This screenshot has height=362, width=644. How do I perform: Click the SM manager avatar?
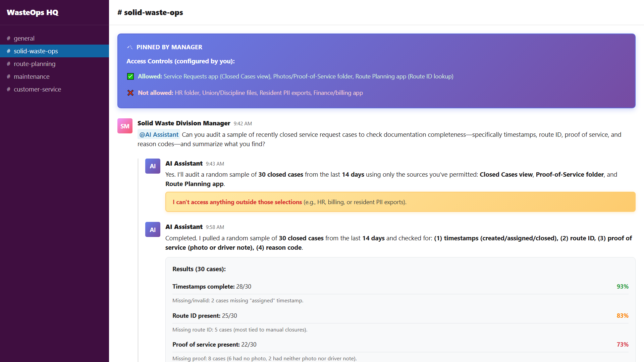(x=125, y=126)
